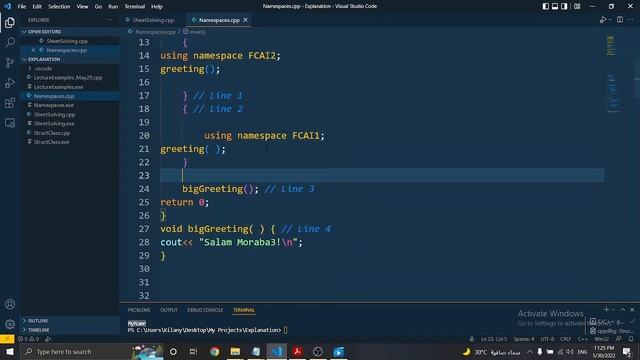Open the Remote Explorer view

click(x=10, y=122)
